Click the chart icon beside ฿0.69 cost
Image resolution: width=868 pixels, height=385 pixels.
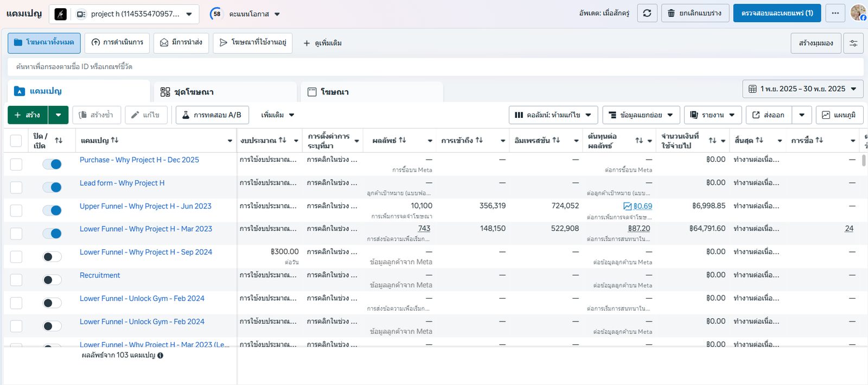coord(627,206)
